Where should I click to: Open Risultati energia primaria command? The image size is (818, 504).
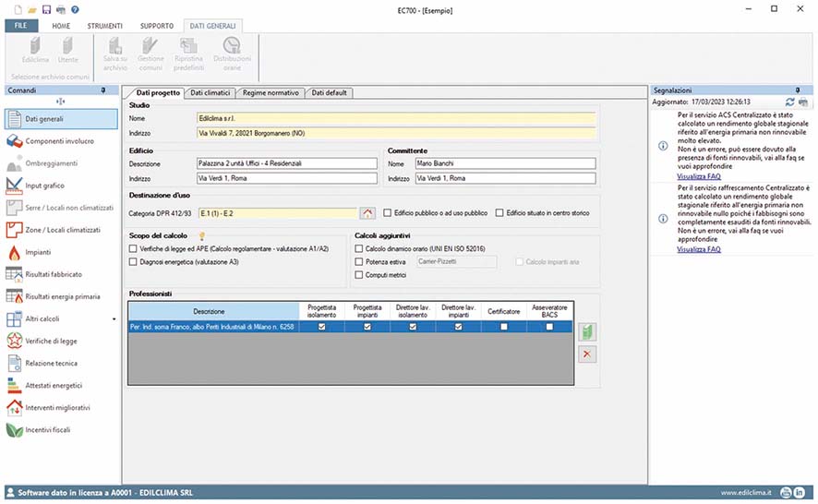coord(62,296)
